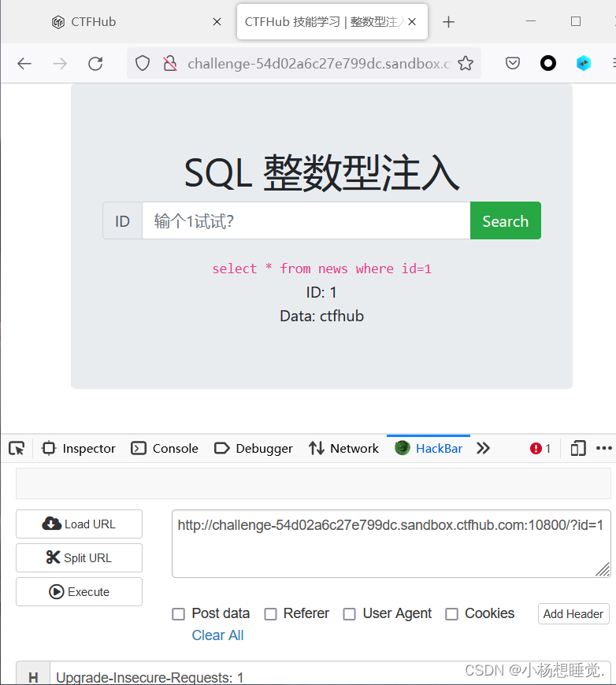616x685 pixels.
Task: Open the Inspector tab
Action: [x=79, y=449]
